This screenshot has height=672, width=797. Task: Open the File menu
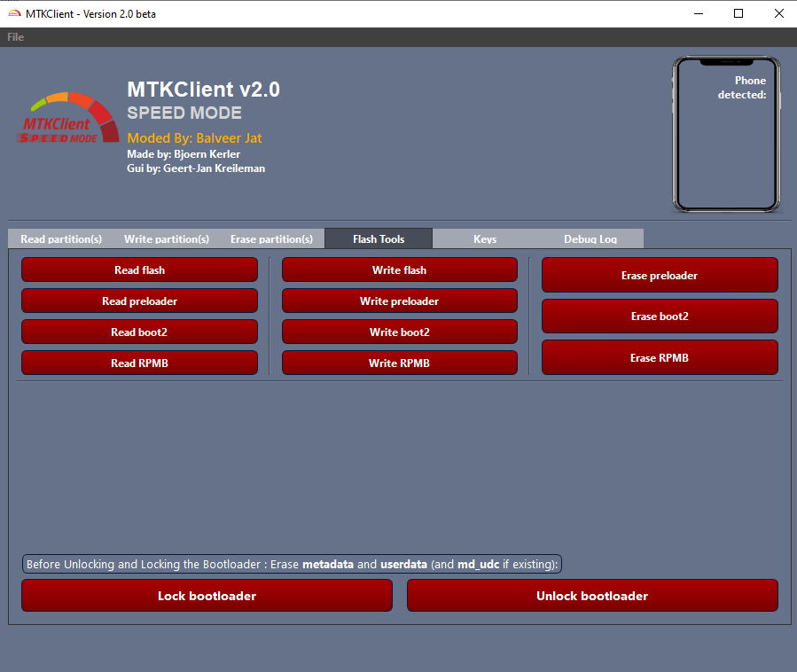[x=15, y=36]
